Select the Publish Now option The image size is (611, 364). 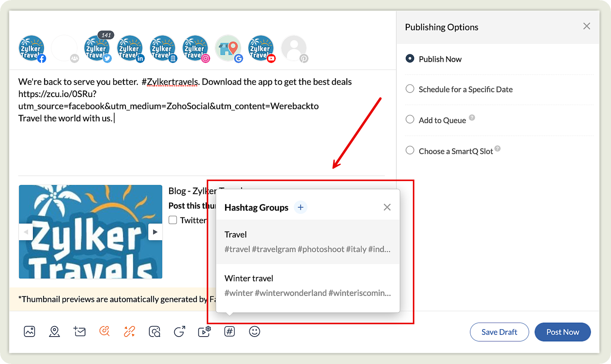click(x=410, y=58)
